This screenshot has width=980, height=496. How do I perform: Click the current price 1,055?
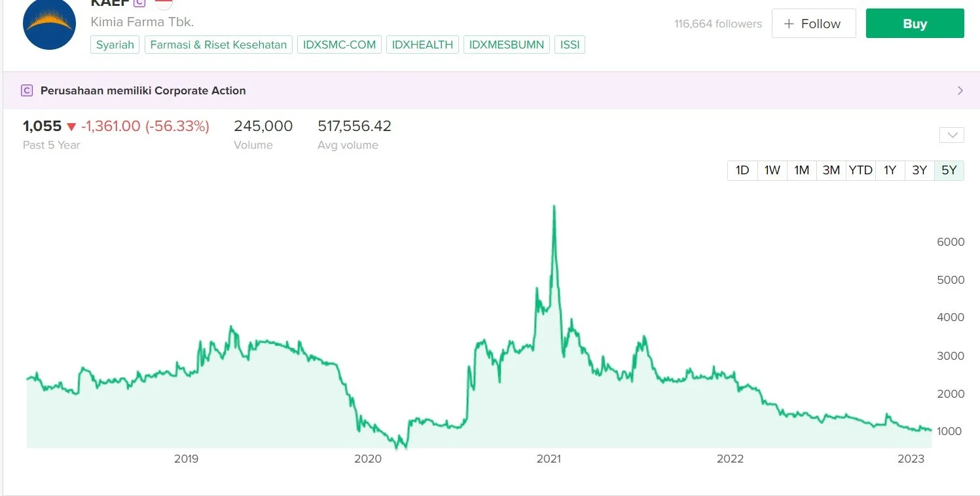(42, 126)
